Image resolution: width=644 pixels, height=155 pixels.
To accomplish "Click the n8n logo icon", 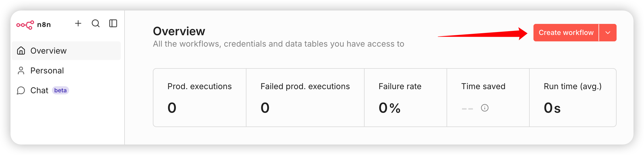I will [x=25, y=25].
